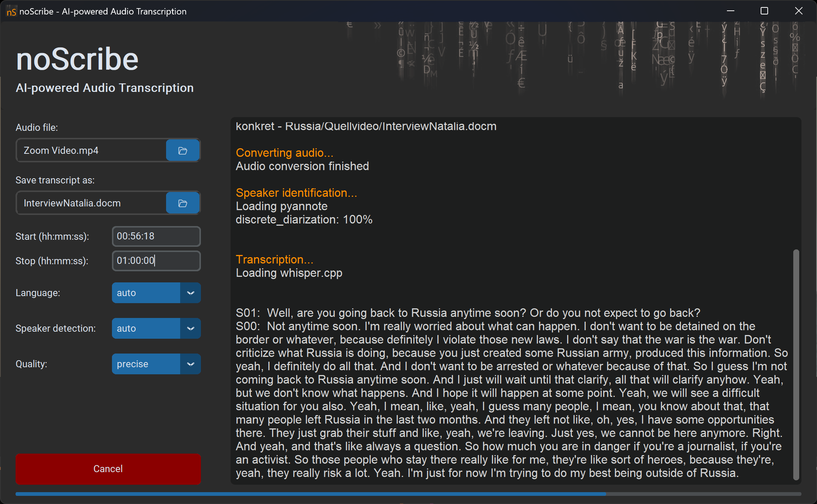This screenshot has width=817, height=504.
Task: Click the Quality precise combo box
Action: pos(146,364)
